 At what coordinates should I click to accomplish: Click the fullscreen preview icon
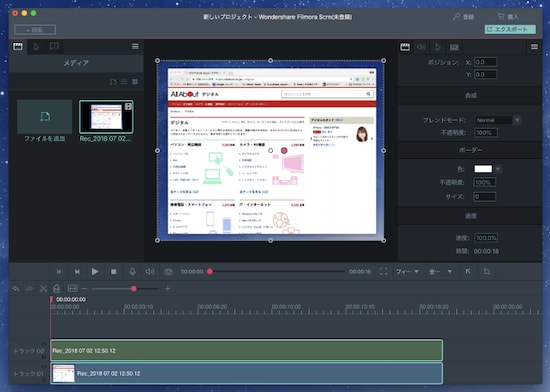pos(384,271)
